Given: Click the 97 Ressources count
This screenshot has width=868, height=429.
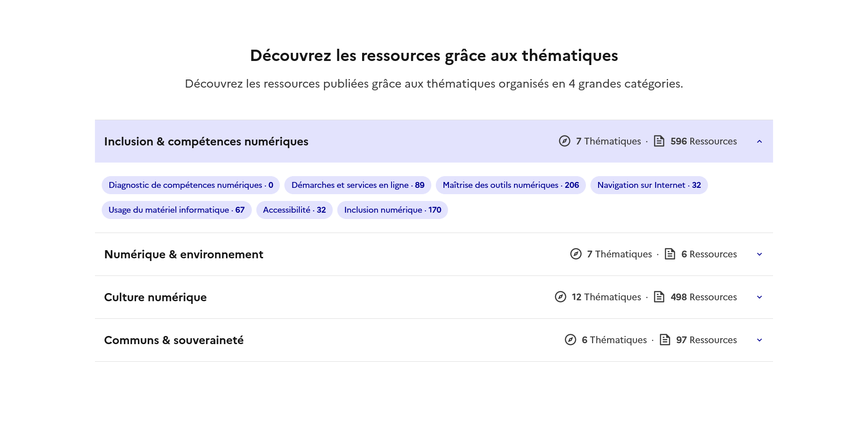Looking at the screenshot, I should (706, 340).
